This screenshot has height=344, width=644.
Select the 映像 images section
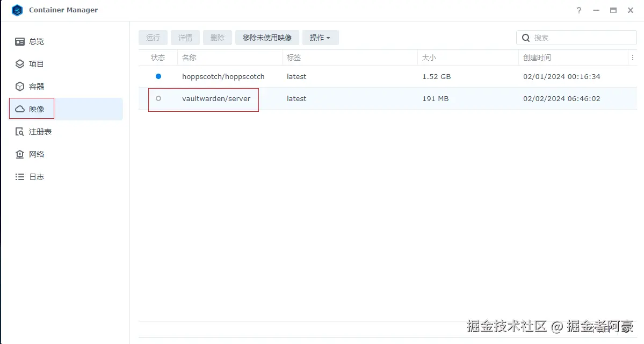66,109
